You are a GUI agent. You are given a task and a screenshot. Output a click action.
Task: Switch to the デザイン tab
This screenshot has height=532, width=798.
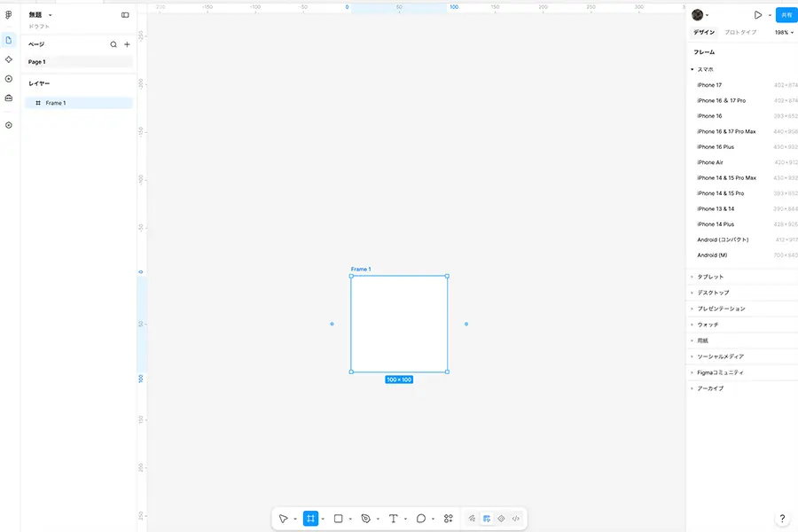pos(704,32)
